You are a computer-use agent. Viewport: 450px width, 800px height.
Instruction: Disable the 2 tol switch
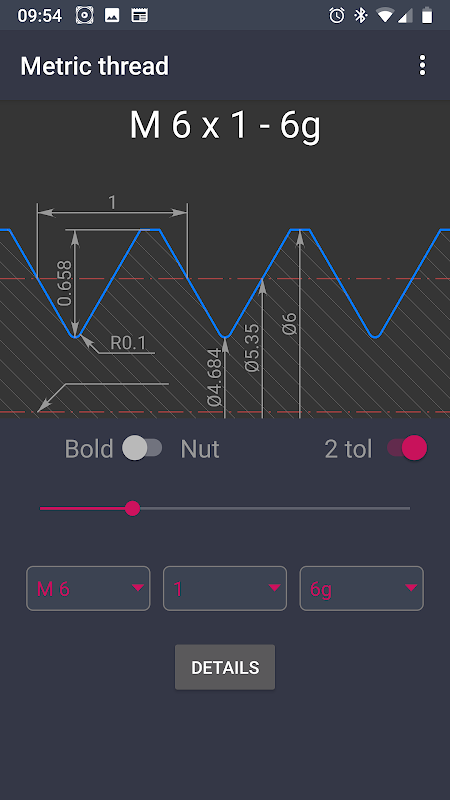click(407, 448)
